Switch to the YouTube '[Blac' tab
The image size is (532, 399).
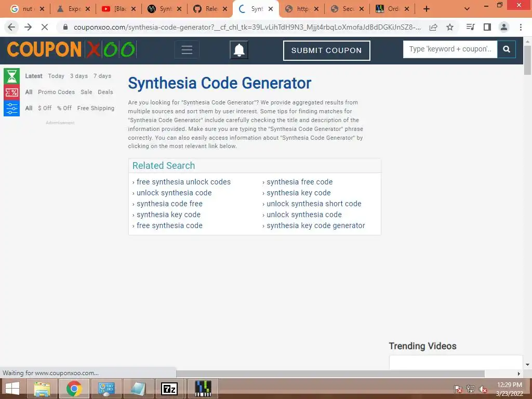[x=119, y=9]
